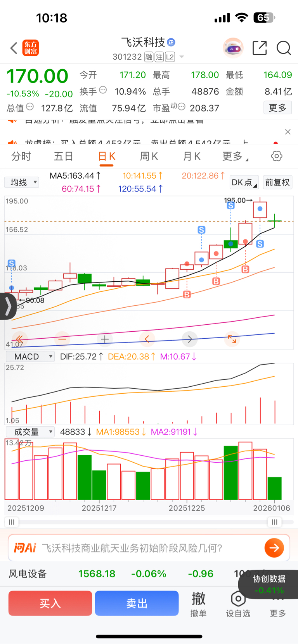Screen dimensions: 298x644
Task: Open the DK点 dropdown
Action: pos(244,183)
